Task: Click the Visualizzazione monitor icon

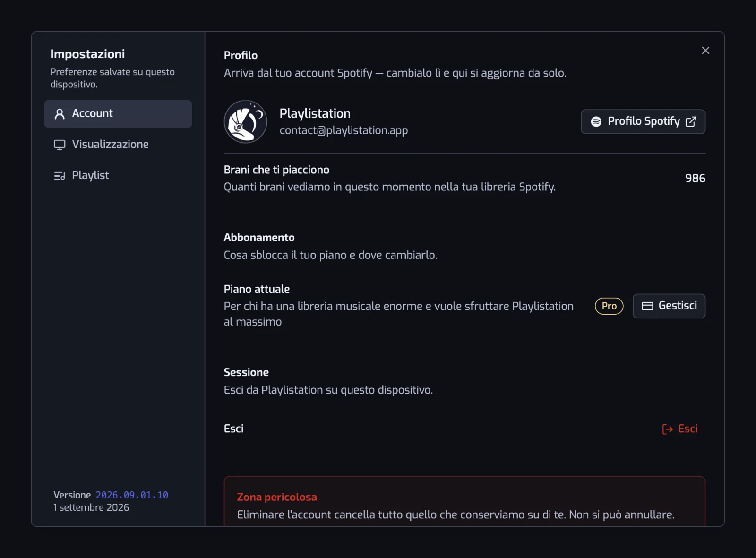Action: tap(60, 145)
